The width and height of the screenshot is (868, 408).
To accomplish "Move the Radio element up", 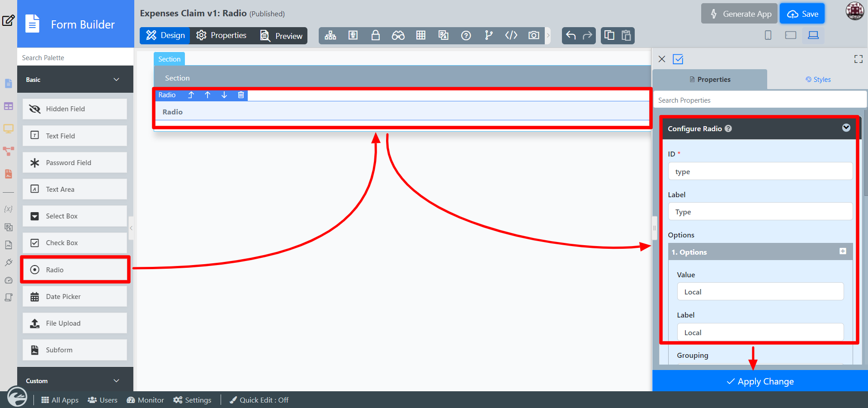I will point(208,95).
